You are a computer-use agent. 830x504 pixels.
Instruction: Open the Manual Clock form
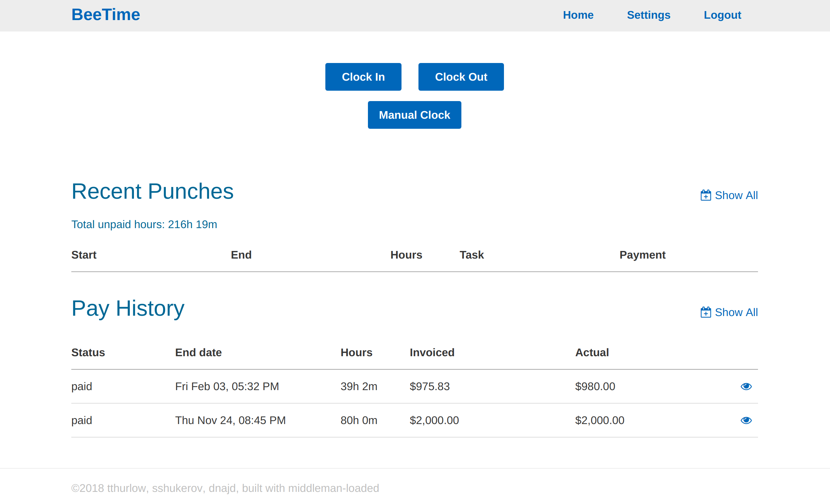coord(414,115)
